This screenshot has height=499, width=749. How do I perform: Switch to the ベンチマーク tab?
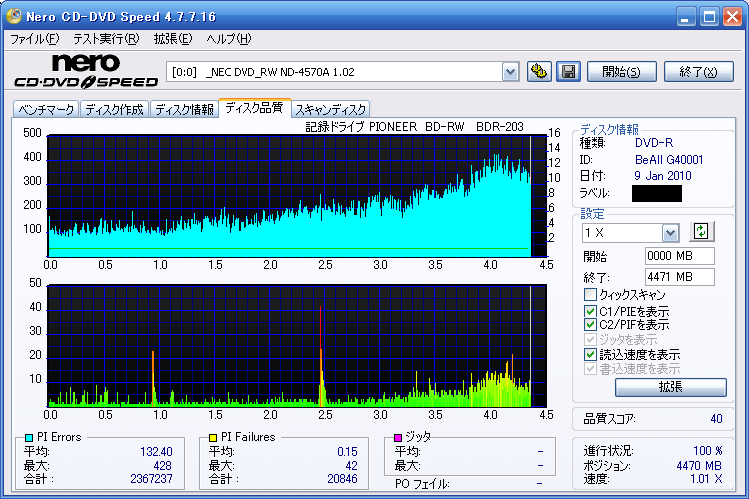pyautogui.click(x=46, y=110)
